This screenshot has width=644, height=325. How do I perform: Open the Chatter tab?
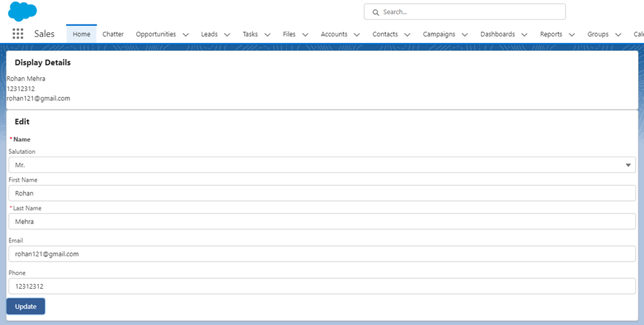point(113,34)
